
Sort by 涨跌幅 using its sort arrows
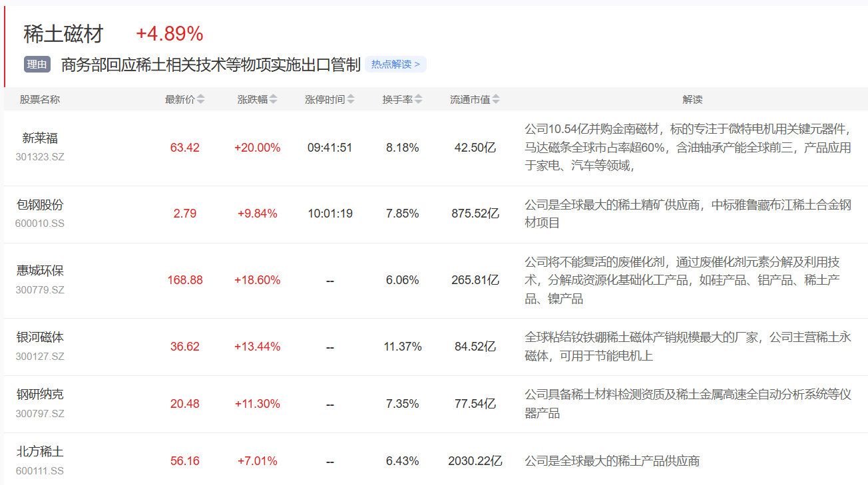coord(273,100)
